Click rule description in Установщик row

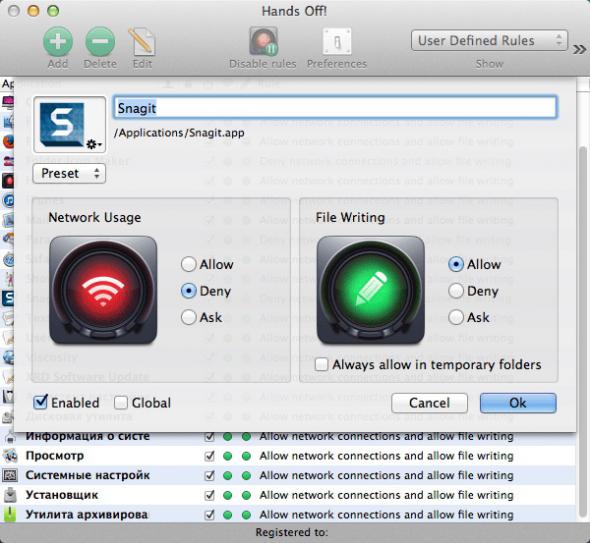coord(386,495)
